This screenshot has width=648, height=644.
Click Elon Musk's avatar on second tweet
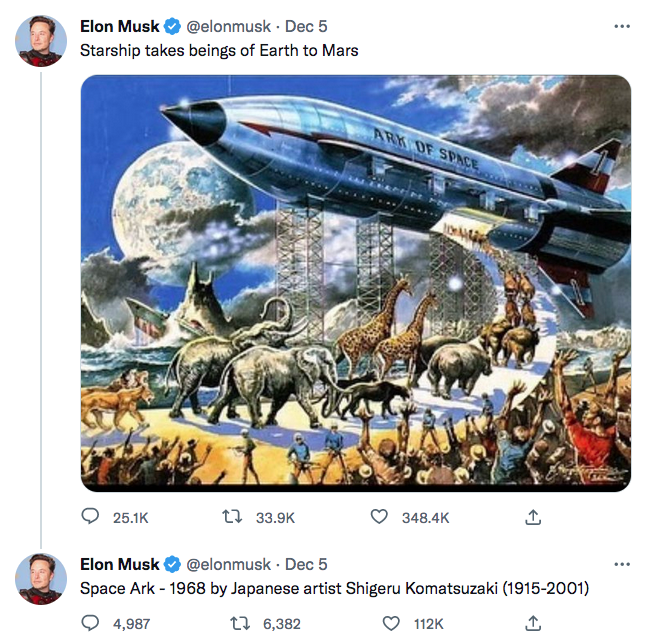pos(41,579)
